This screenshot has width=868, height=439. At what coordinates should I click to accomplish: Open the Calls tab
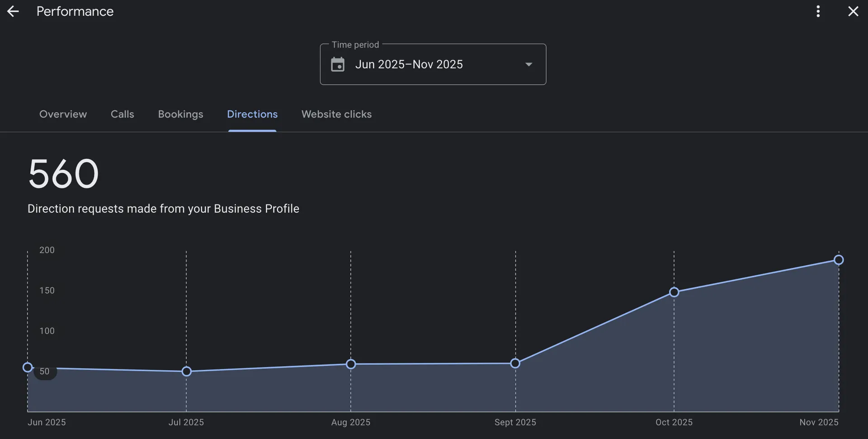point(122,114)
